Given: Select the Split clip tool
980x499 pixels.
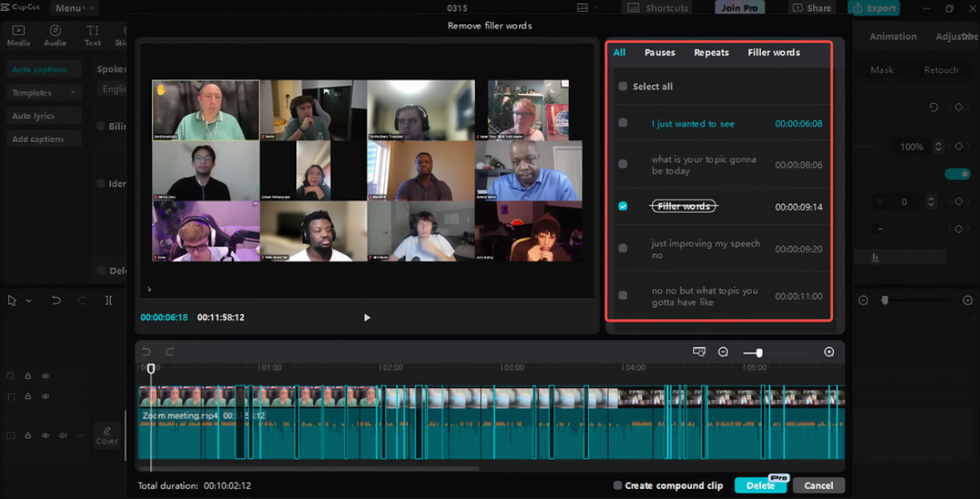Looking at the screenshot, I should click(x=107, y=299).
